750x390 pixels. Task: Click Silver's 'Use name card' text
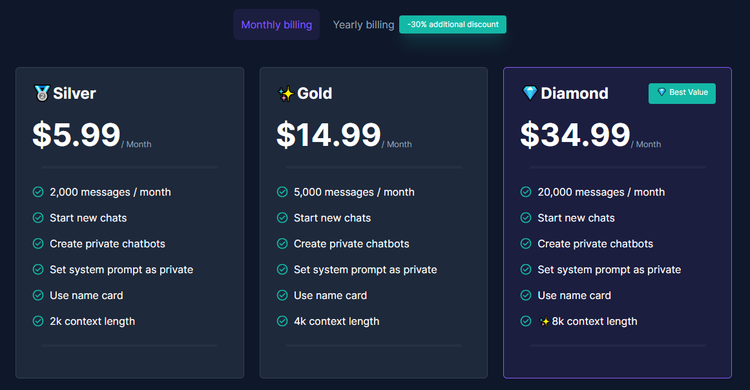pos(86,295)
